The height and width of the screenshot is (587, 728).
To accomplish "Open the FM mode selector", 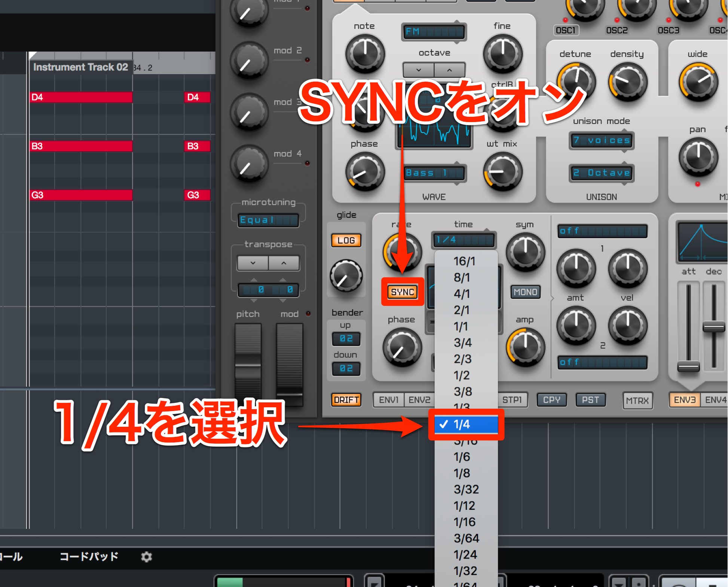I will [x=434, y=32].
